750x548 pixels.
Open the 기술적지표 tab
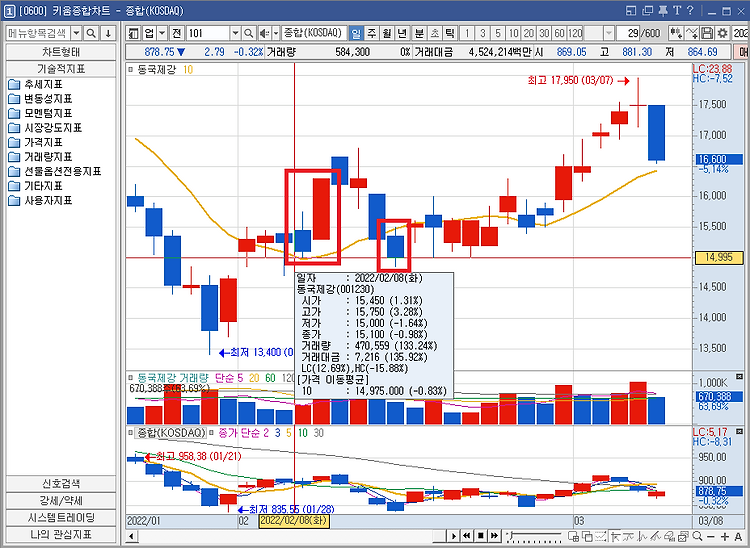(61, 68)
